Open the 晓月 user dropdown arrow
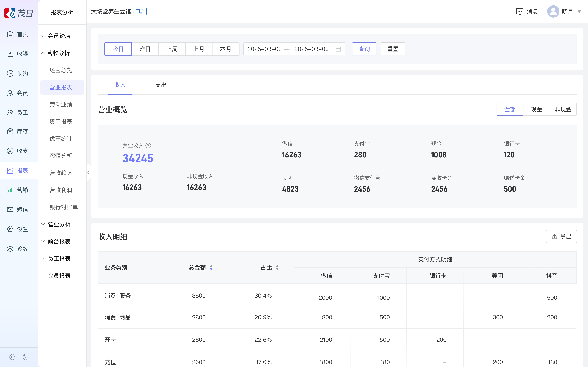 tap(579, 11)
